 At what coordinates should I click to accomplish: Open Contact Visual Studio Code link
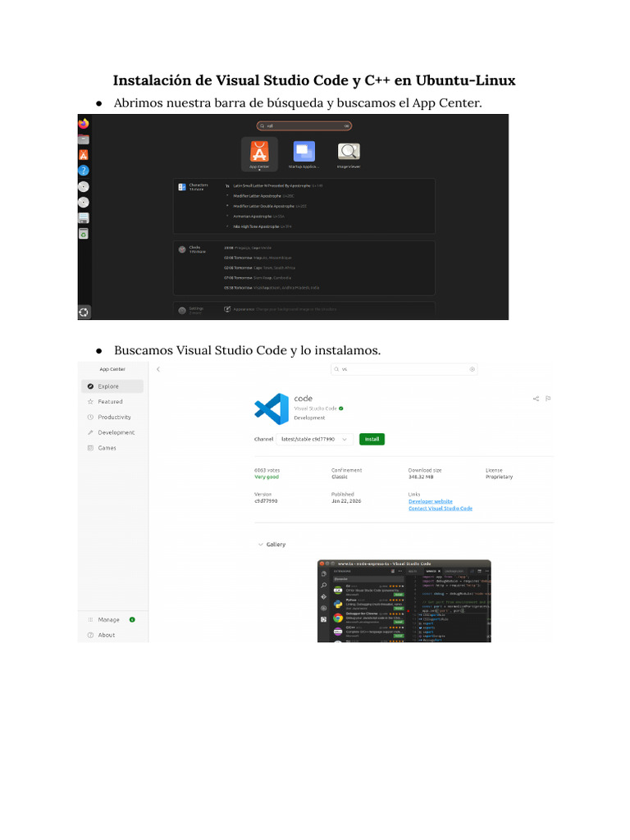(x=441, y=509)
